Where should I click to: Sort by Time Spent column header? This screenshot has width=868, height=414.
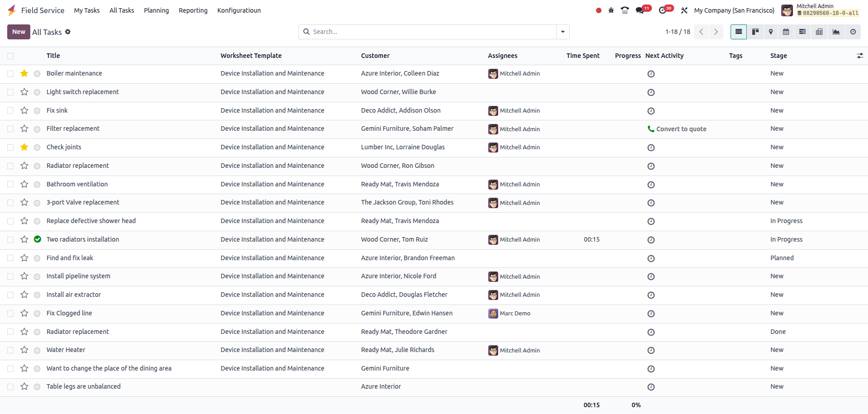pos(583,56)
